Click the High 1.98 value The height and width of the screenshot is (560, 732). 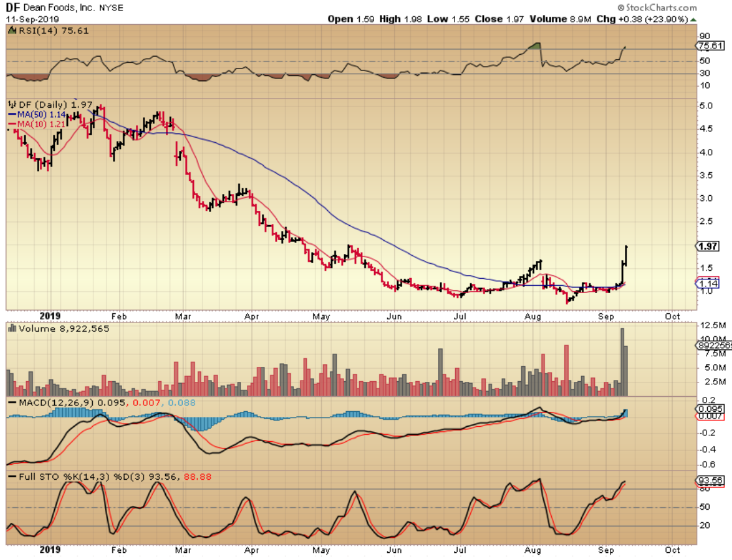[400, 19]
